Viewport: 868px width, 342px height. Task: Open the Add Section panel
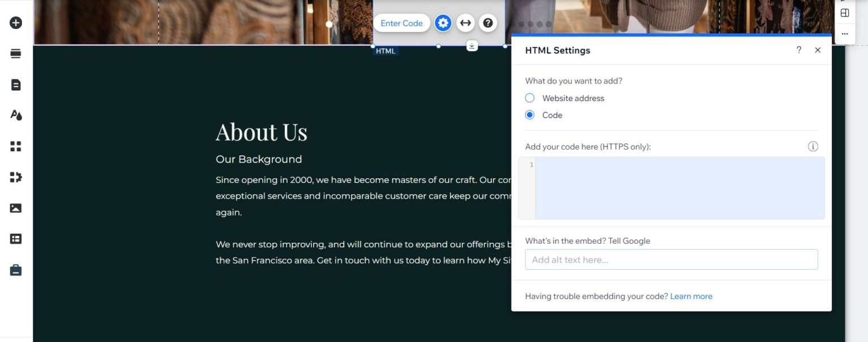[x=15, y=53]
